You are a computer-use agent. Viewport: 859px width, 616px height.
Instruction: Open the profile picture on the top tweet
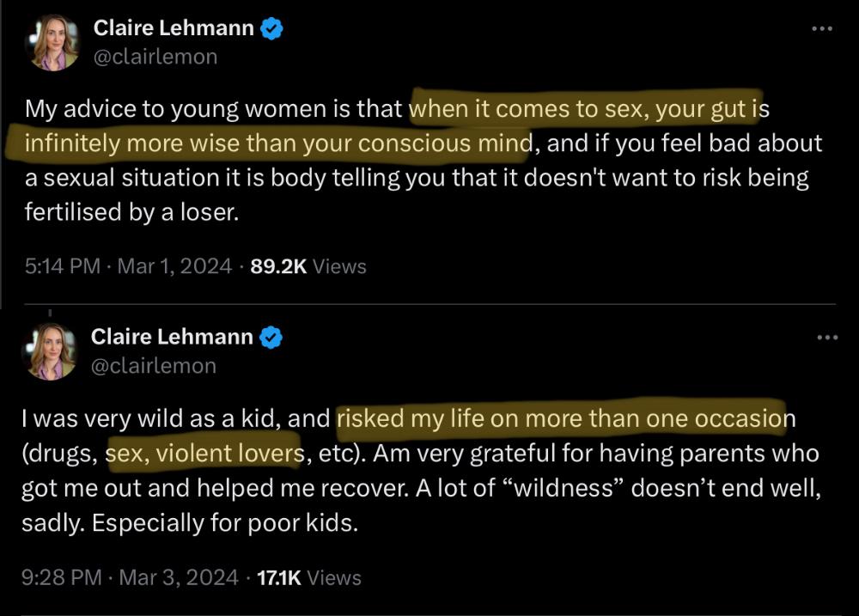coord(55,41)
